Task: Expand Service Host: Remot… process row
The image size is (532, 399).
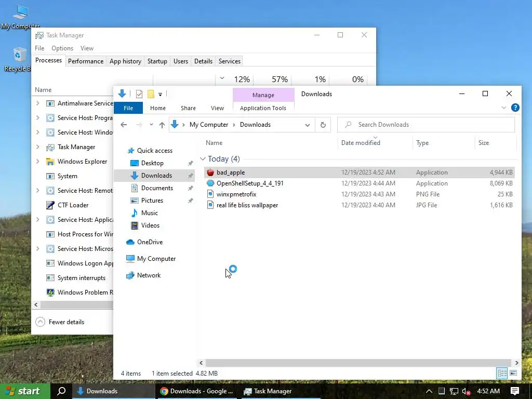Action: click(37, 190)
